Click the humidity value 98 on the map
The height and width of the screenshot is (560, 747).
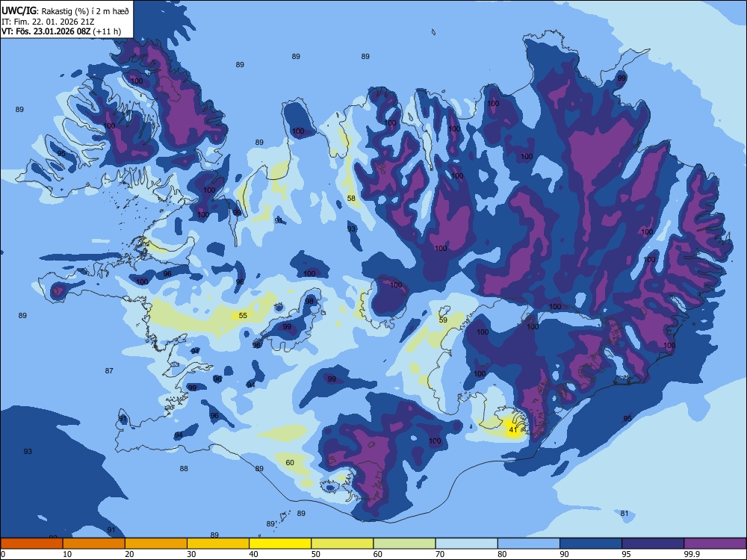coord(310,302)
